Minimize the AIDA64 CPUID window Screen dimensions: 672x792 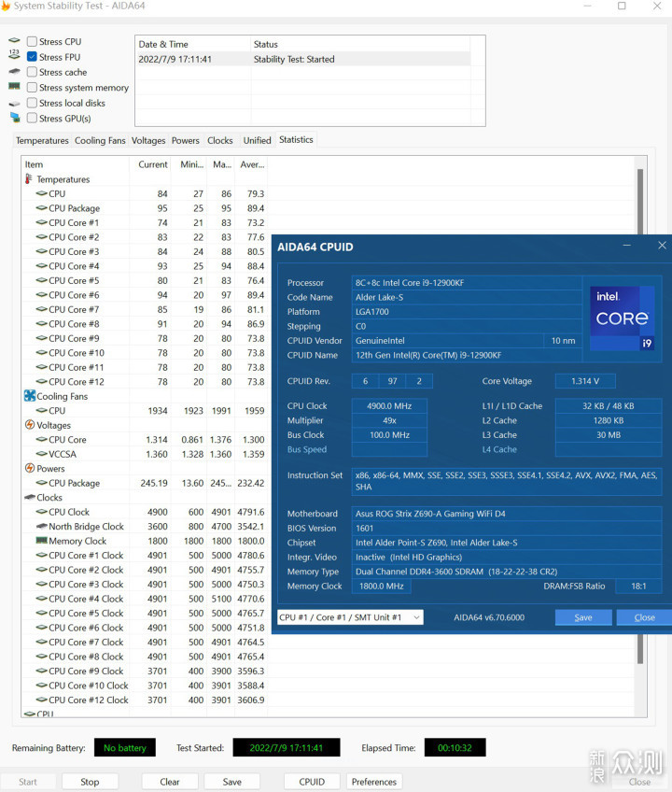pos(626,245)
